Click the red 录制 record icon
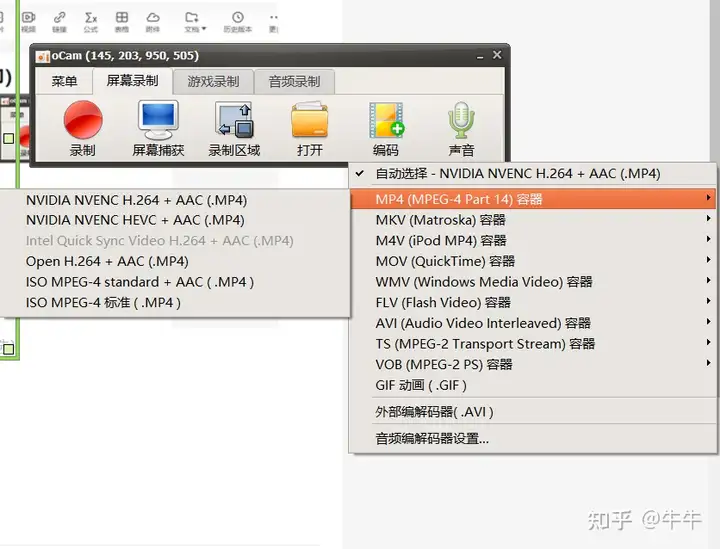Viewport: 720px width, 549px height. [x=83, y=120]
